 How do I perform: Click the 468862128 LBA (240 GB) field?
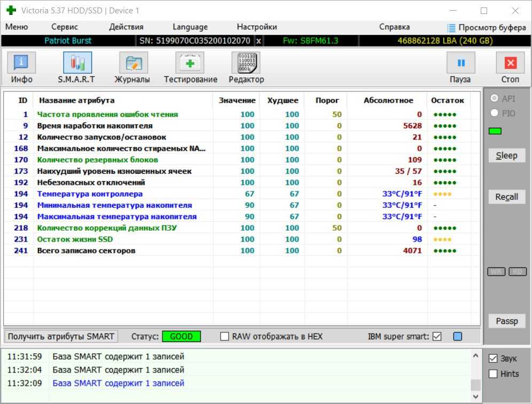pyautogui.click(x=445, y=41)
